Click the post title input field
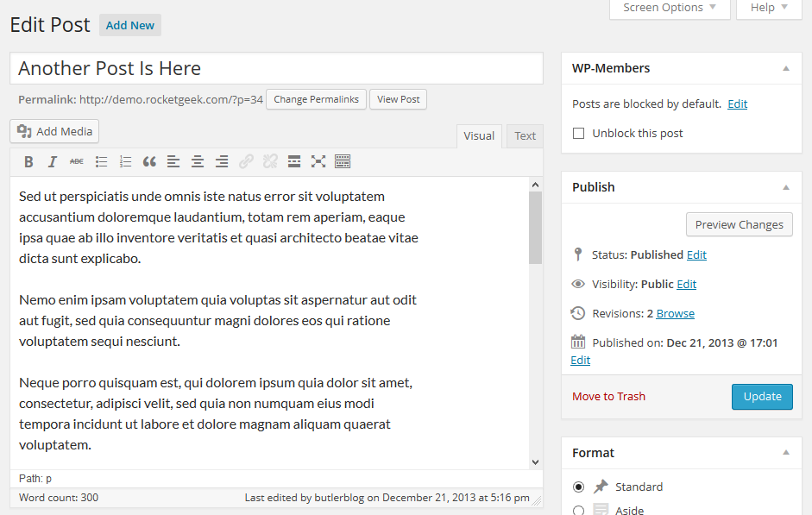The image size is (812, 515). (x=276, y=69)
